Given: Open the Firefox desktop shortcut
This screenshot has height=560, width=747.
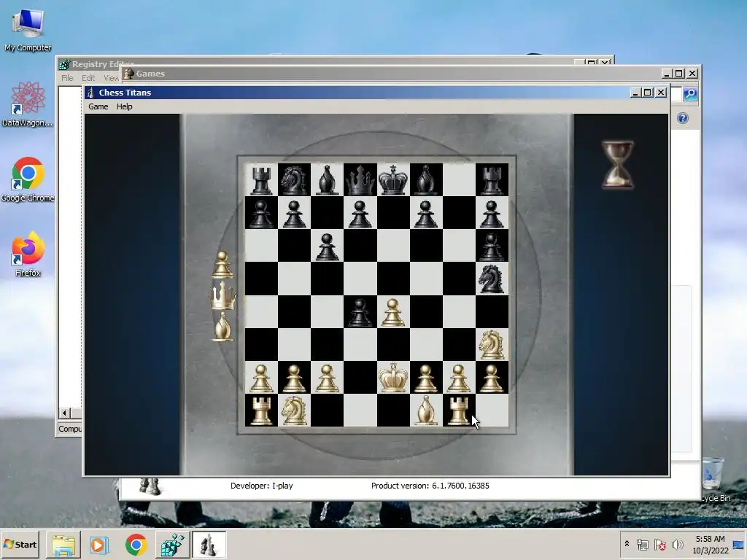Looking at the screenshot, I should pyautogui.click(x=28, y=254).
